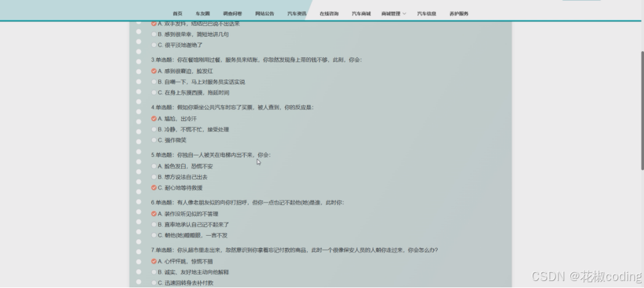Select radio B. 想方设法自己出去

154,177
